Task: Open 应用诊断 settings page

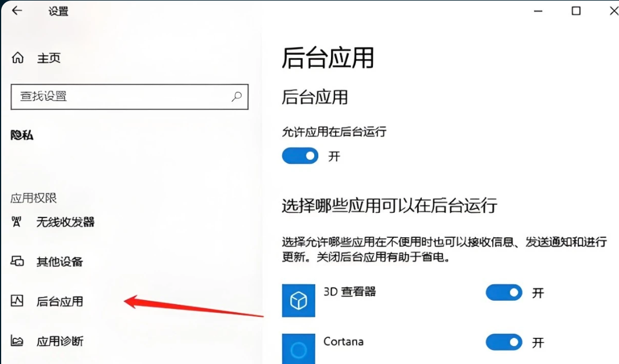Action: [59, 341]
